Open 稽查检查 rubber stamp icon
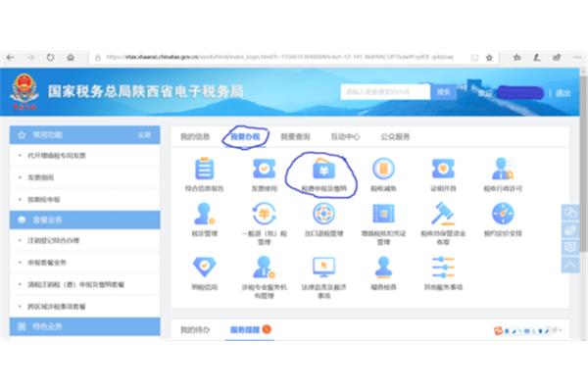 click(x=383, y=267)
